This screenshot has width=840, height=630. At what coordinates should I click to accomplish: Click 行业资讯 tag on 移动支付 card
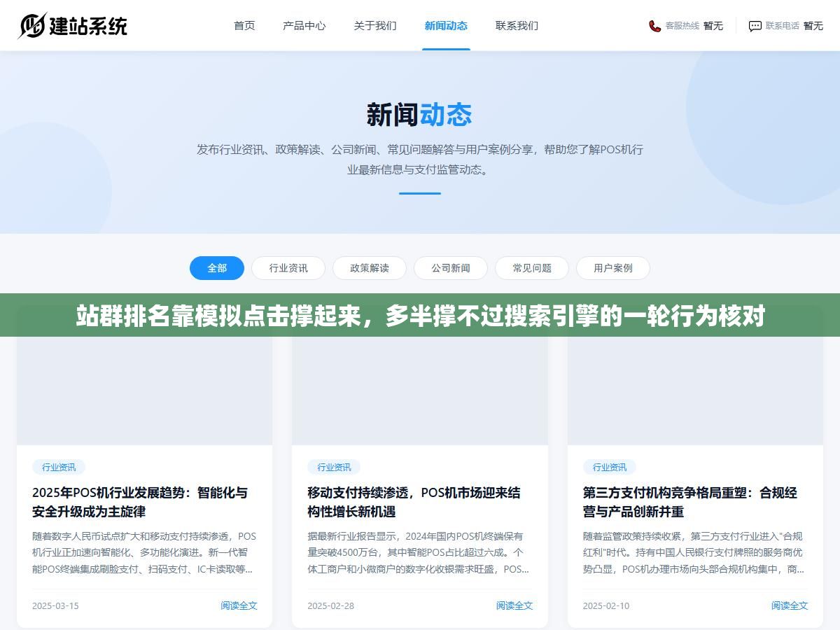click(334, 467)
